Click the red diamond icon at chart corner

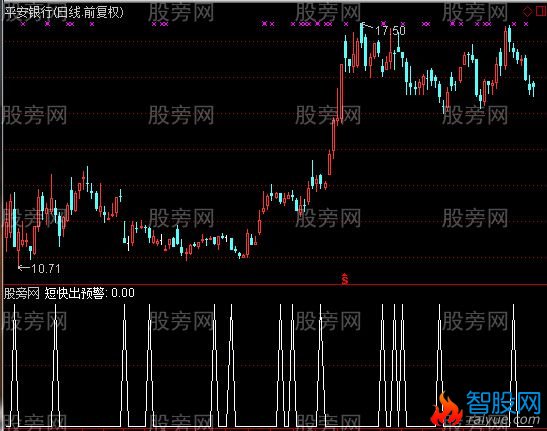point(527,12)
